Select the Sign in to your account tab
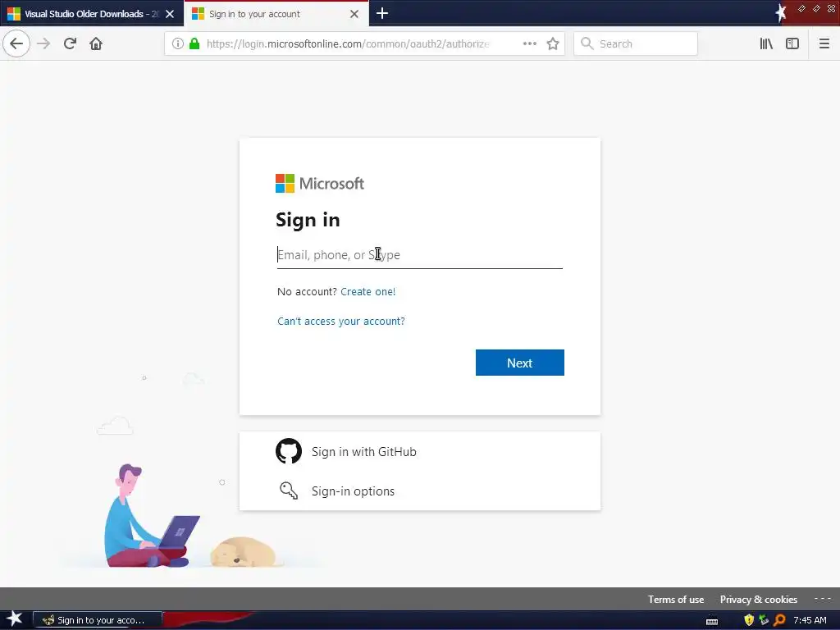This screenshot has width=840, height=630. coord(276,14)
